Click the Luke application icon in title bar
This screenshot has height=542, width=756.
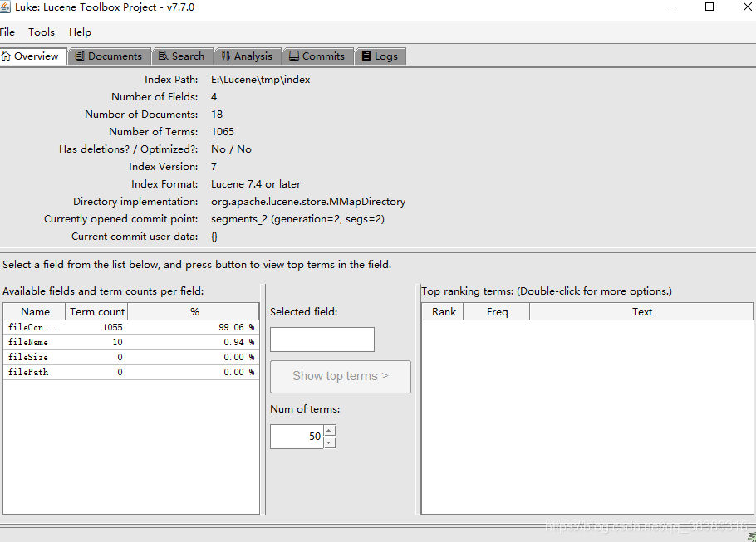[x=5, y=7]
